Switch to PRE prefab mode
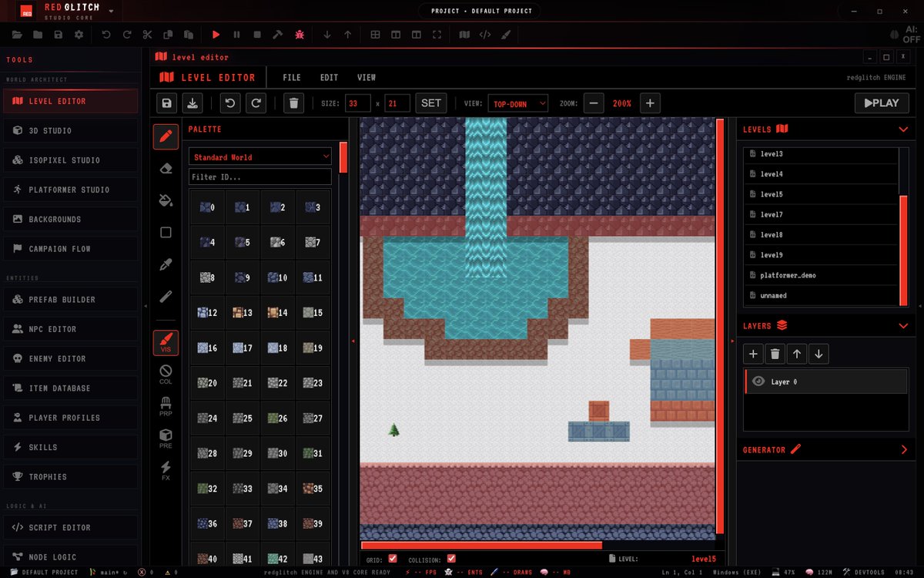The image size is (924, 578). (166, 439)
